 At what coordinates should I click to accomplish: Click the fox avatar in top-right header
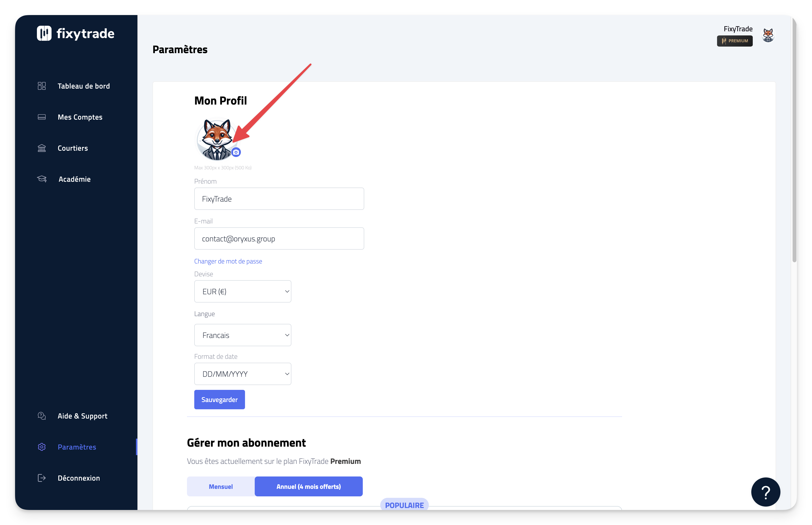(768, 35)
